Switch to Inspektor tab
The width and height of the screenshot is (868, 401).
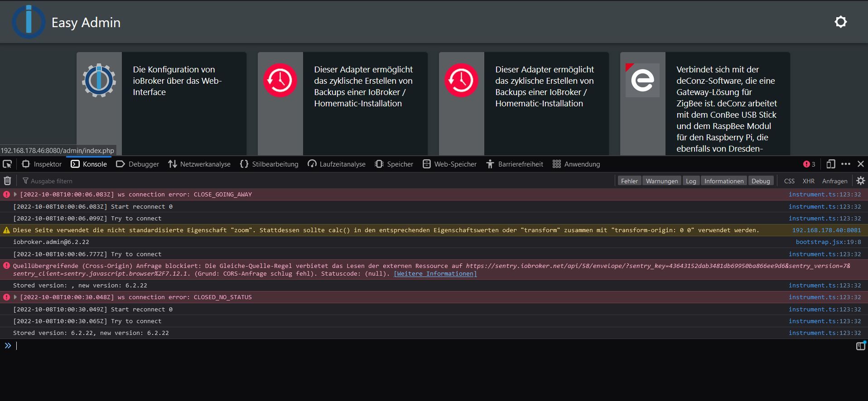coord(42,164)
